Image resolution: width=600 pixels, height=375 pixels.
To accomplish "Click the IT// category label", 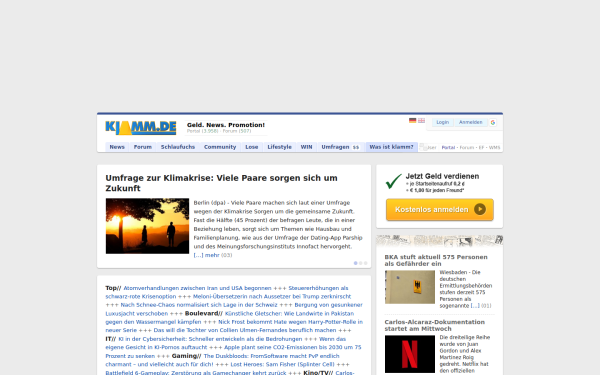I will (111, 339).
